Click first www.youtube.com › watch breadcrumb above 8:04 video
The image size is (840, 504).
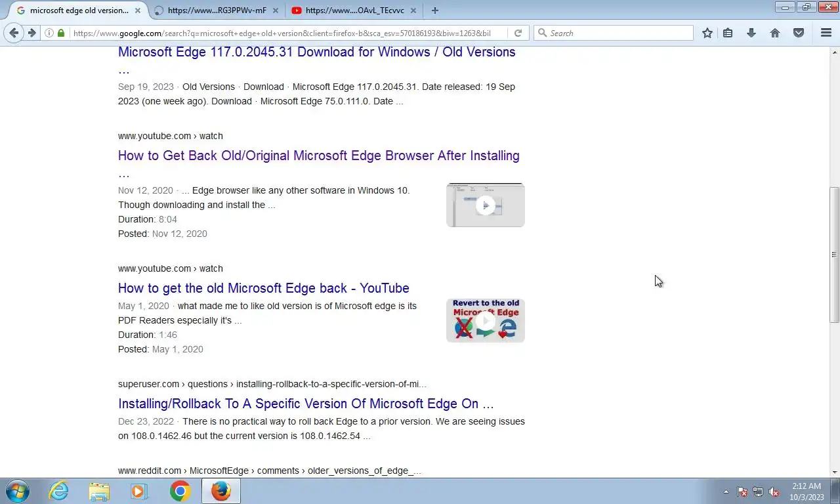[x=171, y=136]
